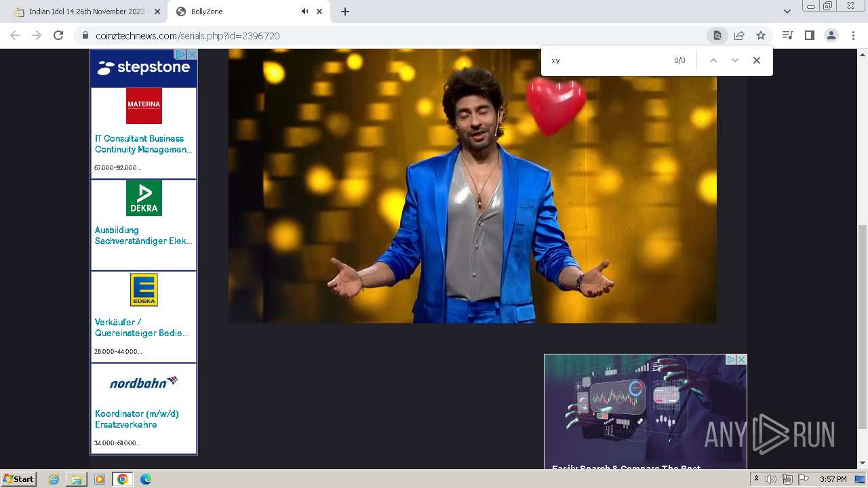View site information lock icon
The image size is (868, 488).
(85, 35)
